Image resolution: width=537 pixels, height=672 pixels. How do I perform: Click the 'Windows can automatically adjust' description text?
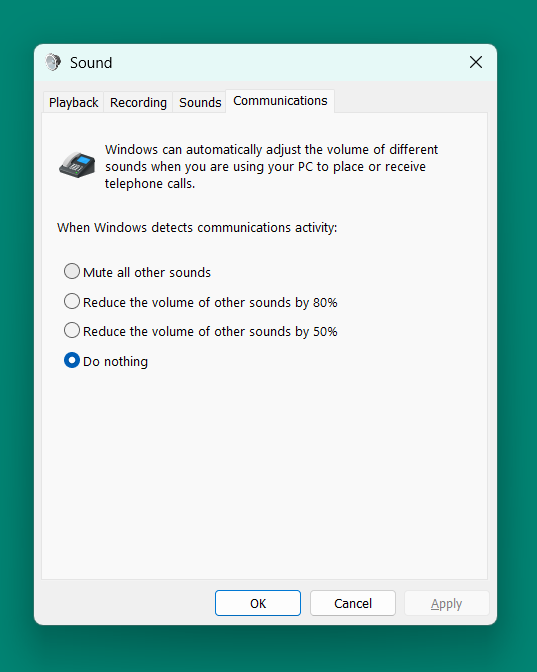click(271, 166)
